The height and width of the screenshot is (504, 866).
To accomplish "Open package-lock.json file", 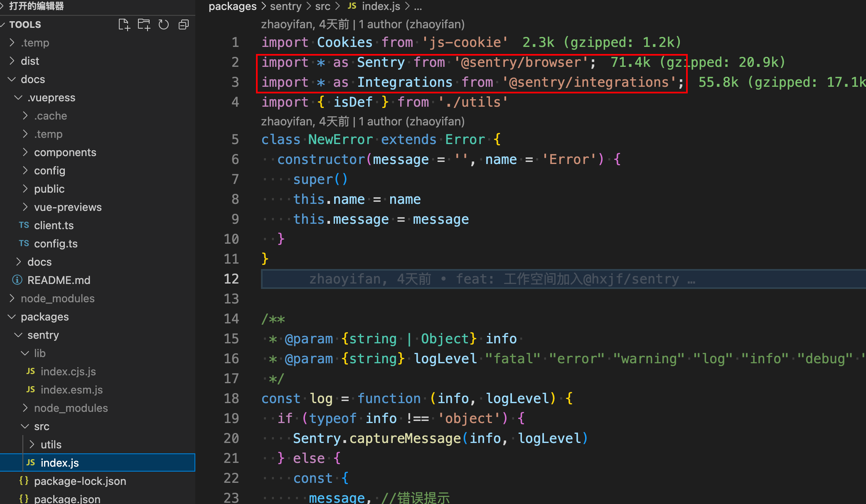I will pyautogui.click(x=80, y=481).
